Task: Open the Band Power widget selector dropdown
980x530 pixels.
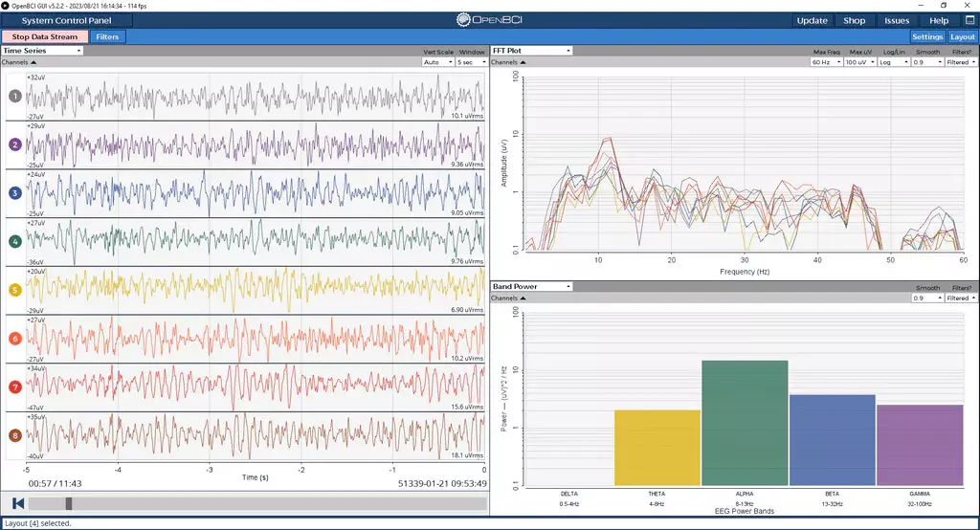Action: point(531,286)
